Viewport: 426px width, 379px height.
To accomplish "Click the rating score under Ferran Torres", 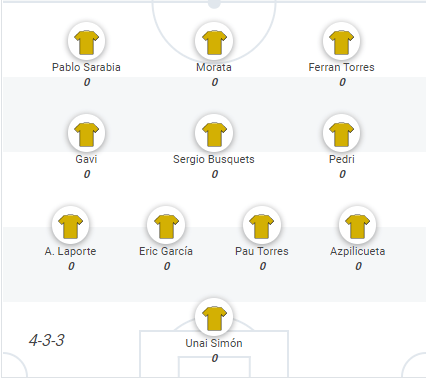I will click(x=342, y=82).
